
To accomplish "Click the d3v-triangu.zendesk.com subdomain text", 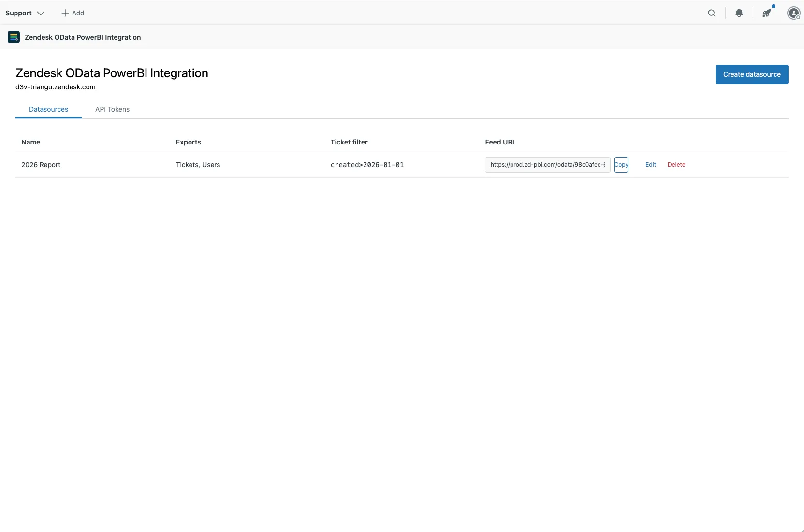I will 56,87.
